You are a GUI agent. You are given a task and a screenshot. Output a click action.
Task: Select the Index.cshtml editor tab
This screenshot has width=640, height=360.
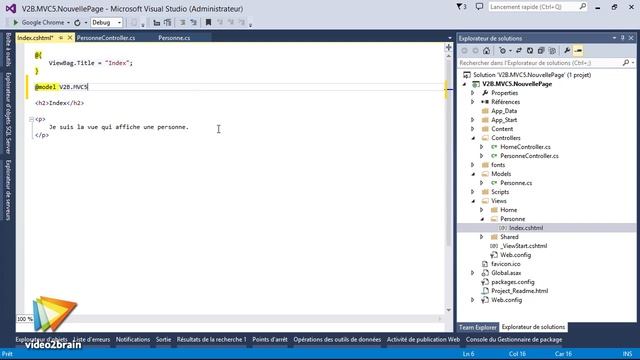tap(36, 38)
